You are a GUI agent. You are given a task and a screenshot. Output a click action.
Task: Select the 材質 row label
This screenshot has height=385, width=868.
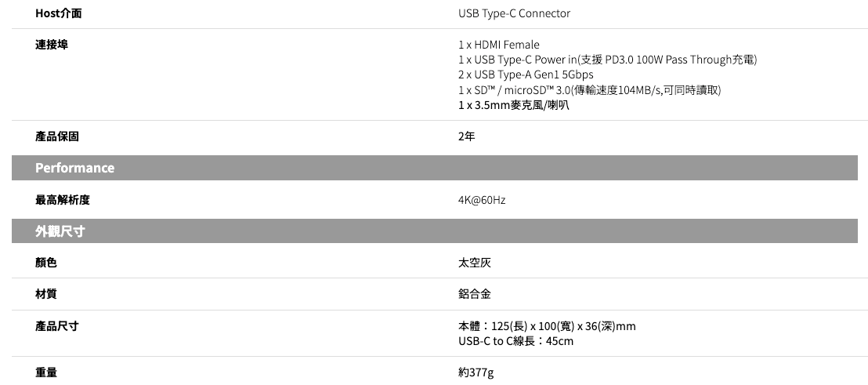[46, 294]
